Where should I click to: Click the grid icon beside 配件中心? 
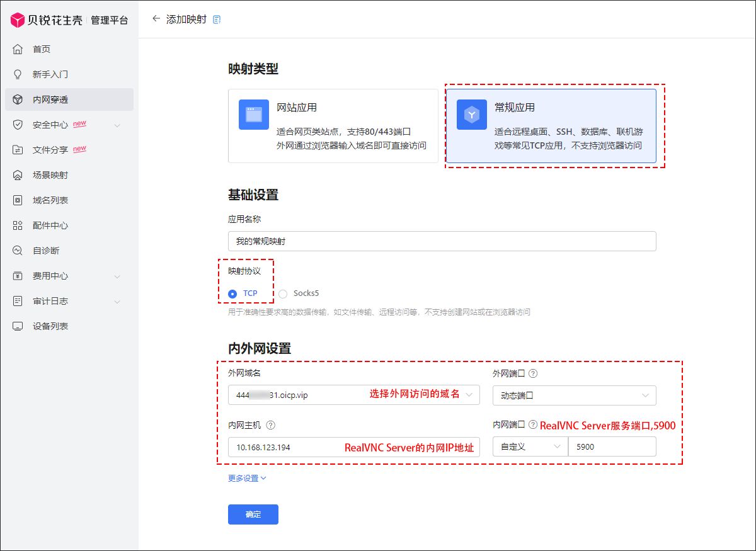coord(18,225)
